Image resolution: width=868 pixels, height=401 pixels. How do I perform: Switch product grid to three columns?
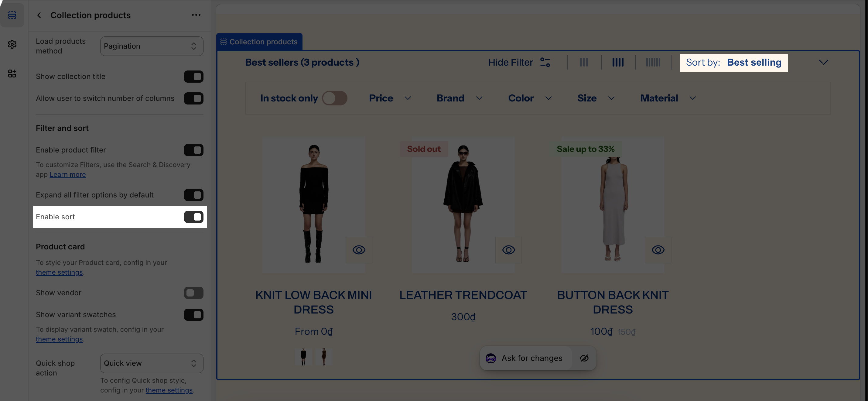click(x=584, y=62)
